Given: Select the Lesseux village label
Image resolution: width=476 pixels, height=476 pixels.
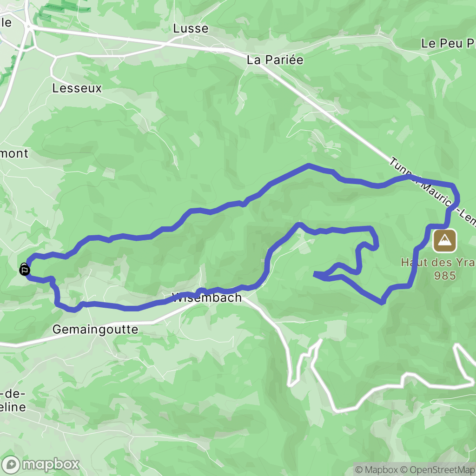Looking at the screenshot, I should tap(77, 88).
